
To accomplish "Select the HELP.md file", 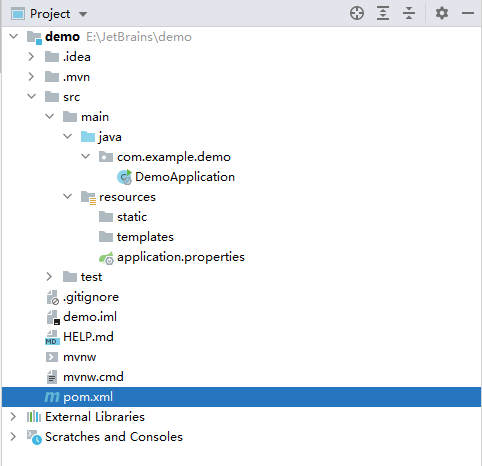I will (x=88, y=337).
